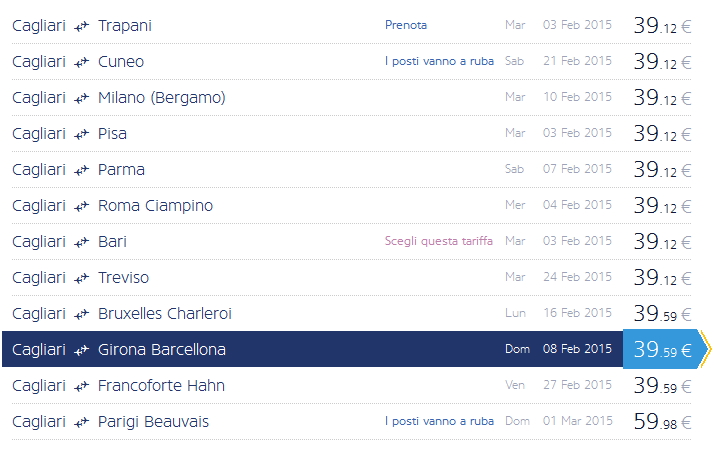
Task: Click 'Scegli questa tariffa' on the Bari row
Action: point(438,241)
